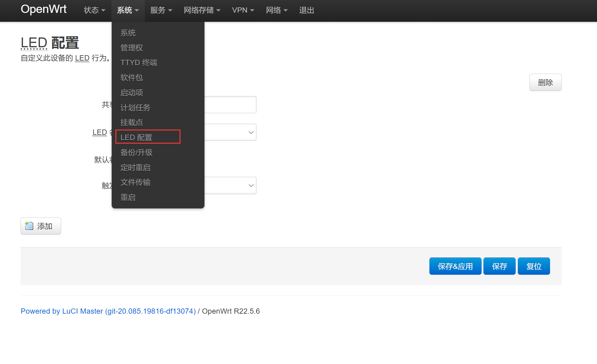
Task: Open the LED name select chevron
Action: click(251, 132)
